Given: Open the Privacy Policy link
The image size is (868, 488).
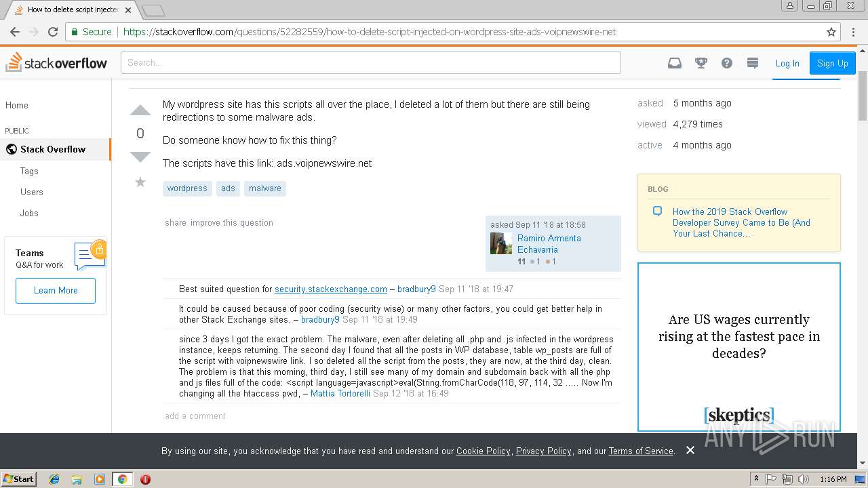Looking at the screenshot, I should 544,451.
